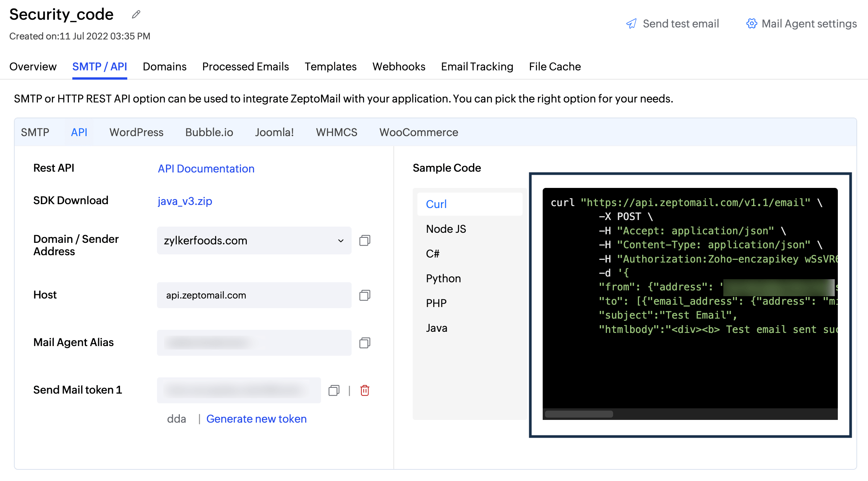Switch to the SMTP integration tab
Screen dimensions: 868x481
coord(35,132)
